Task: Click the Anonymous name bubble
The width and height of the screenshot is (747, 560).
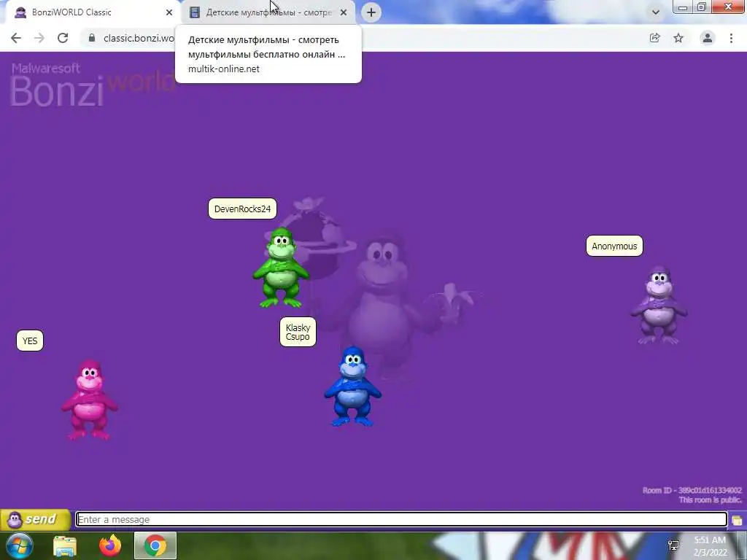Action: (614, 246)
